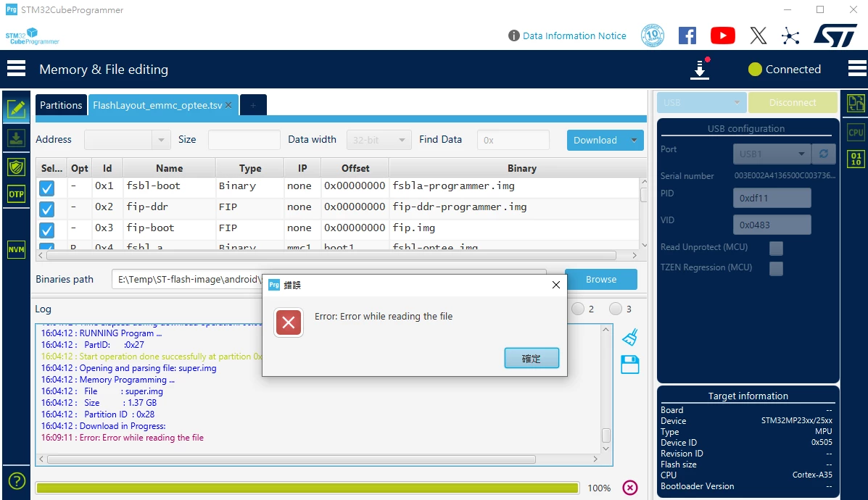The width and height of the screenshot is (868, 500).
Task: Confirm the error dialog with 確定
Action: (x=532, y=359)
